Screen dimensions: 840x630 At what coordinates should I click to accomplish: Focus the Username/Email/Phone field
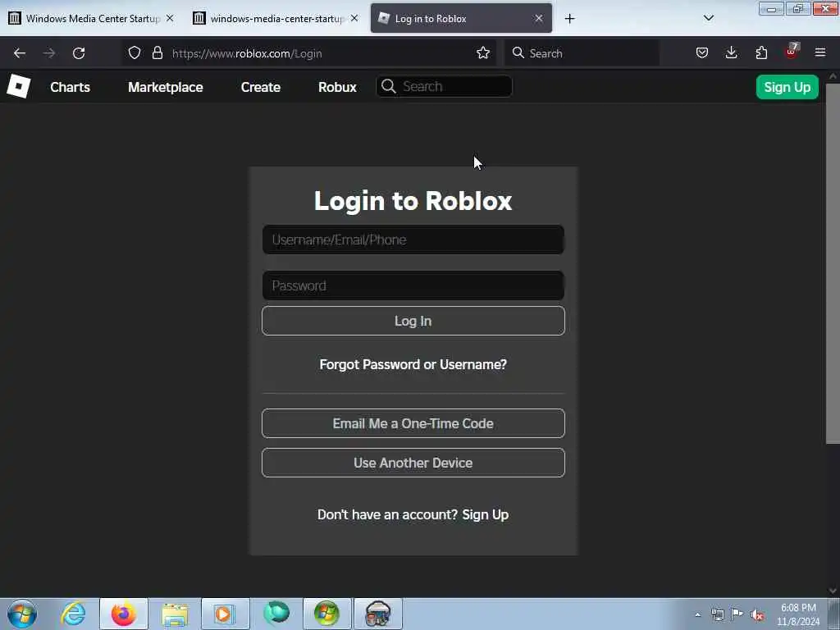click(413, 240)
